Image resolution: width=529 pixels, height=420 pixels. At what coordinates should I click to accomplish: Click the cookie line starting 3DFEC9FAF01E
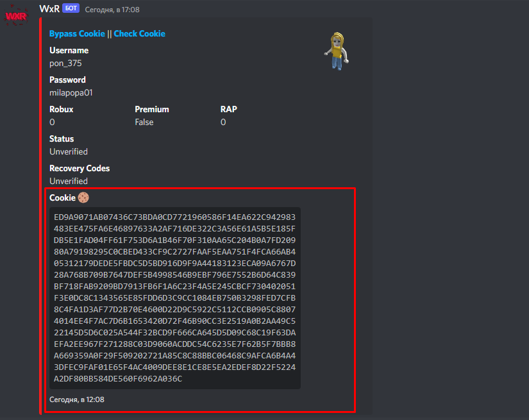tap(174, 367)
